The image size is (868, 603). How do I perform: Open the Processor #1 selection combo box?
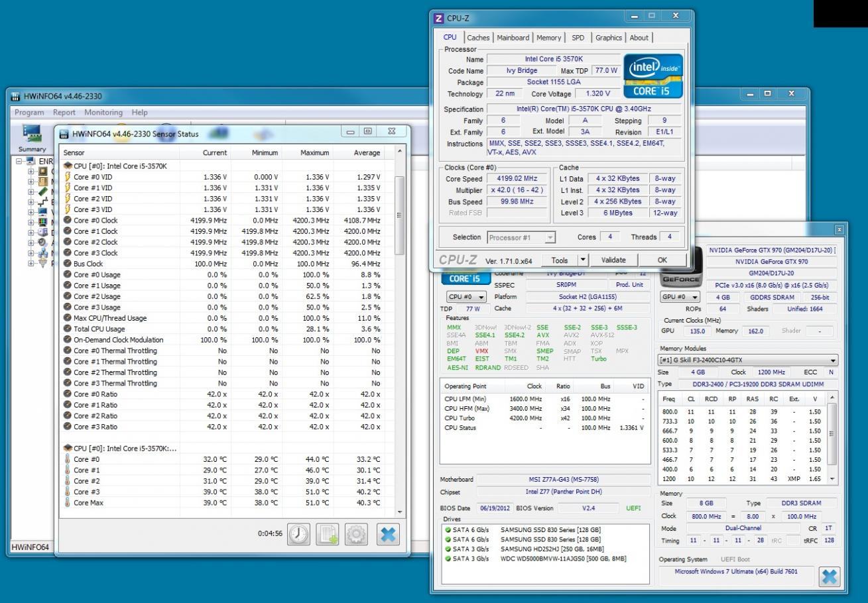coord(523,237)
